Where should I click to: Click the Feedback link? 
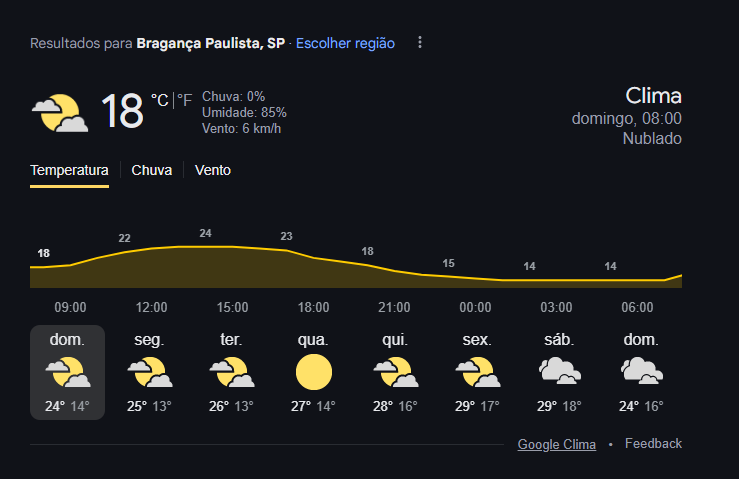(x=653, y=444)
